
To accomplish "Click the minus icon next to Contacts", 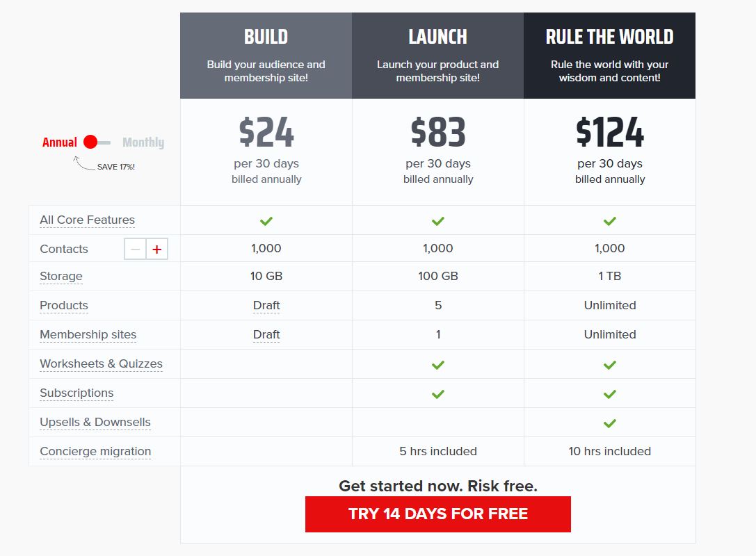I will coord(135,249).
